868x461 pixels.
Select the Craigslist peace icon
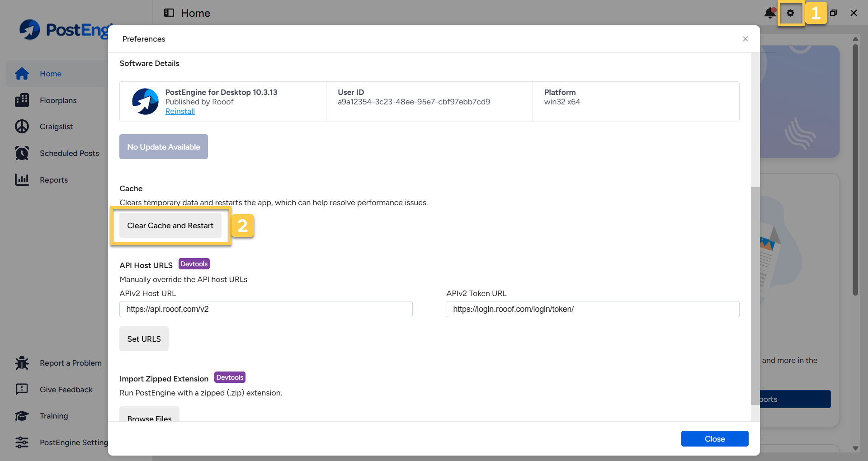22,127
